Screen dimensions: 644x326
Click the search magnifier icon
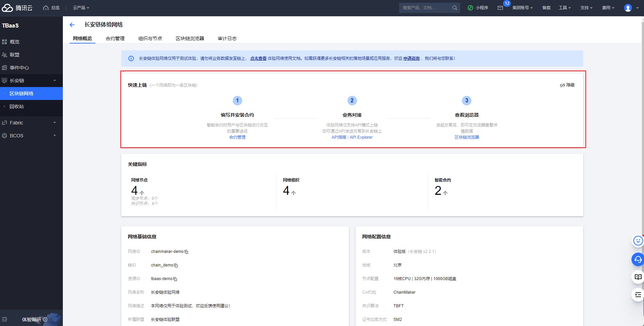pos(454,8)
